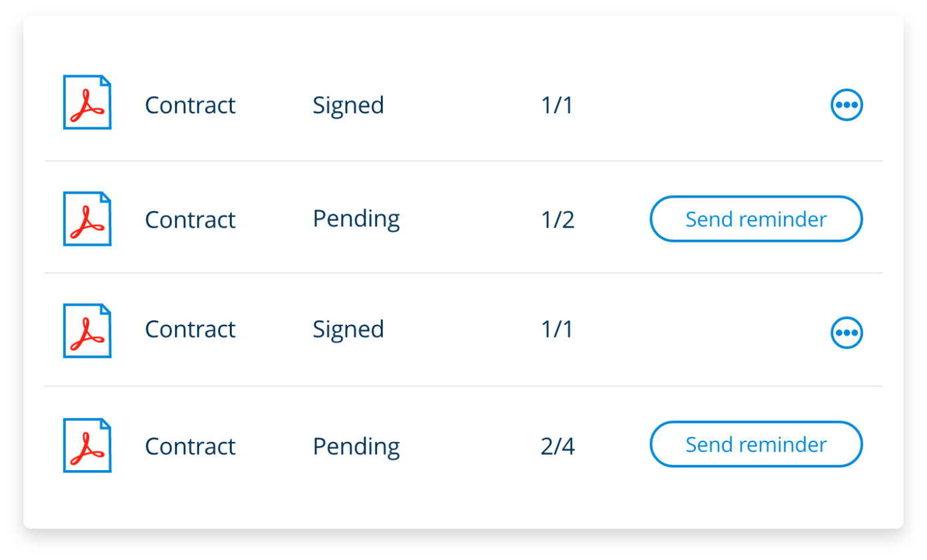Open the Contract in the third row

(190, 329)
